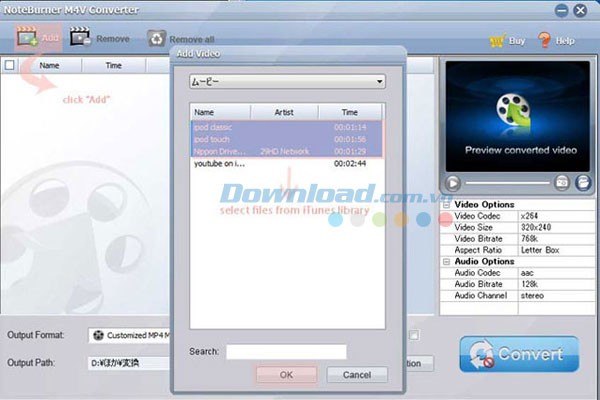Click the Search input field

[x=286, y=352]
